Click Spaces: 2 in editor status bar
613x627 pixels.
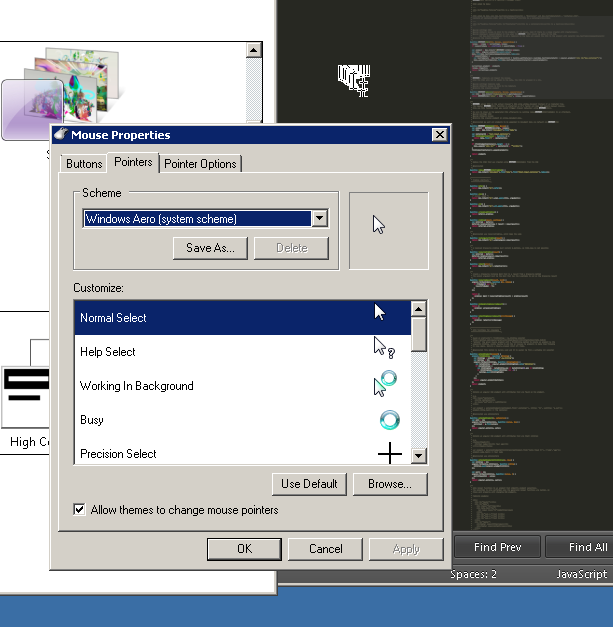tap(473, 574)
